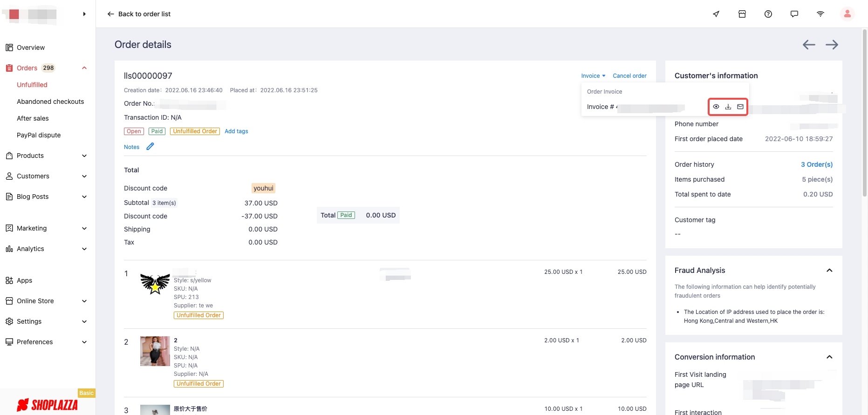
Task: Edit order notes with the pencil icon
Action: [x=150, y=146]
